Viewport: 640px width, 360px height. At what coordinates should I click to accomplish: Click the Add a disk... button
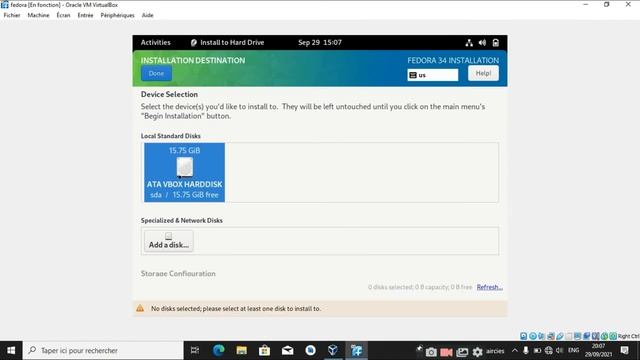coord(169,241)
